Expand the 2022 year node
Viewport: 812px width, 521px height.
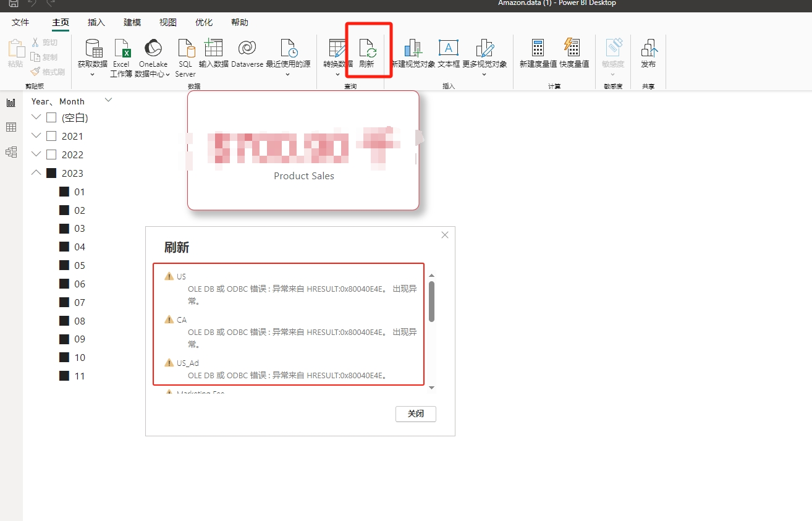click(x=36, y=154)
